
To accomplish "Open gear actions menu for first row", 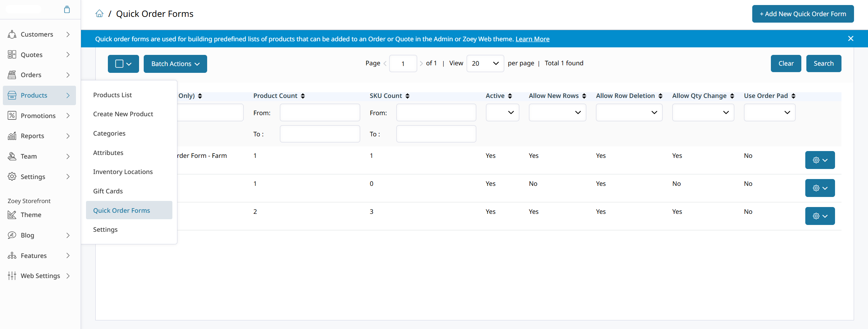I will (x=820, y=160).
